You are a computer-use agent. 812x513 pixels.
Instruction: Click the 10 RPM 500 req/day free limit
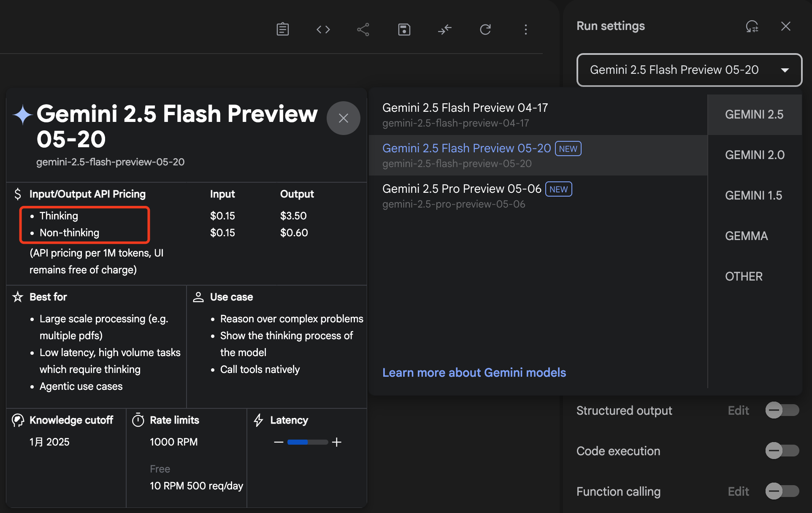click(196, 486)
